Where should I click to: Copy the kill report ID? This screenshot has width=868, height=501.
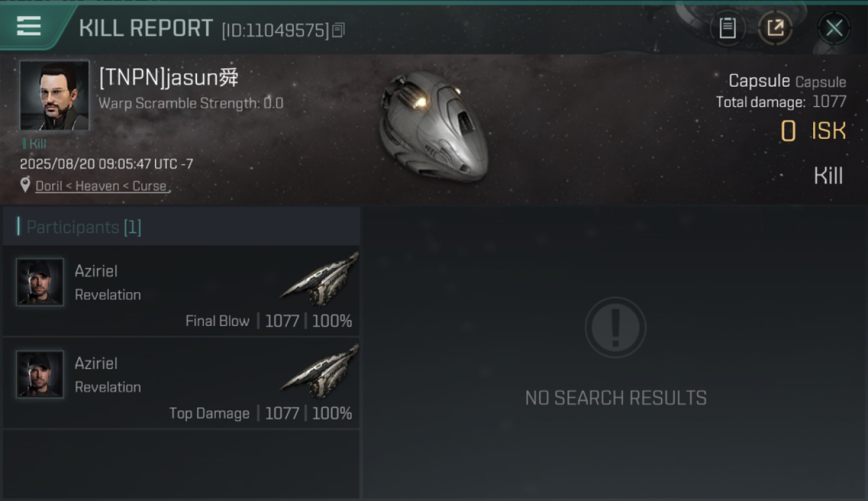point(339,30)
